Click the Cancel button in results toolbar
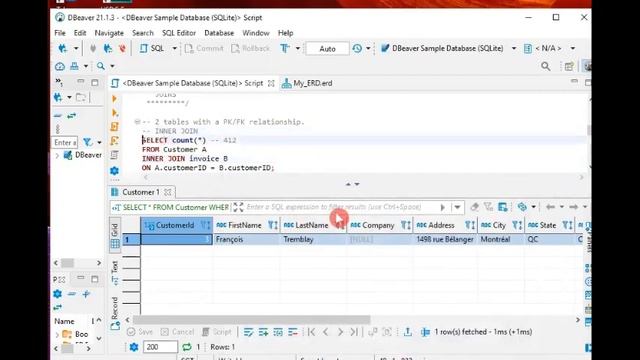This screenshot has width=640, height=360. (177, 332)
